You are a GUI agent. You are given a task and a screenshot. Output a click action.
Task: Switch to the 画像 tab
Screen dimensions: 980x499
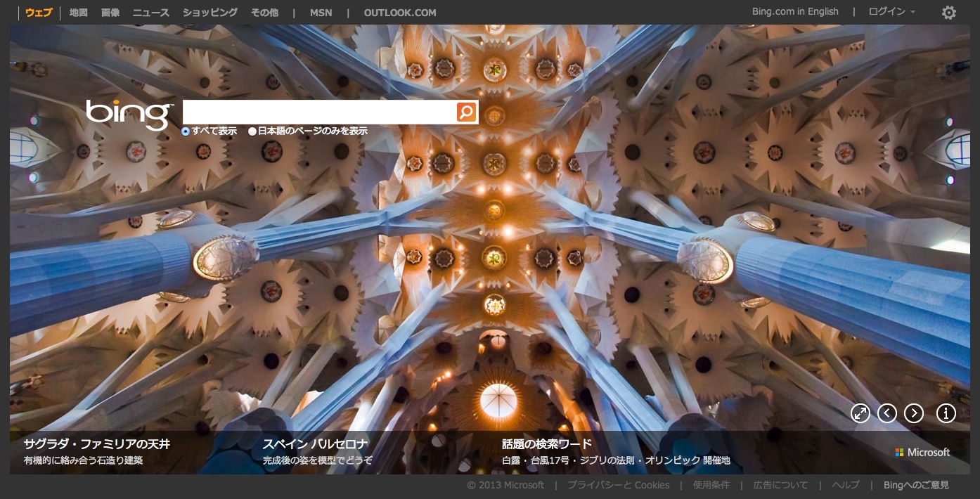click(110, 13)
